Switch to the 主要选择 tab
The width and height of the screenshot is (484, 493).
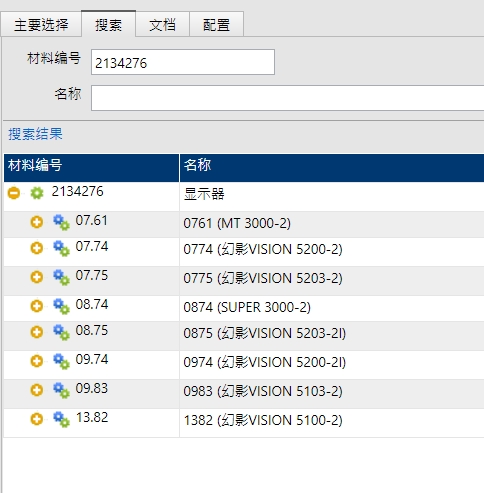[x=41, y=25]
